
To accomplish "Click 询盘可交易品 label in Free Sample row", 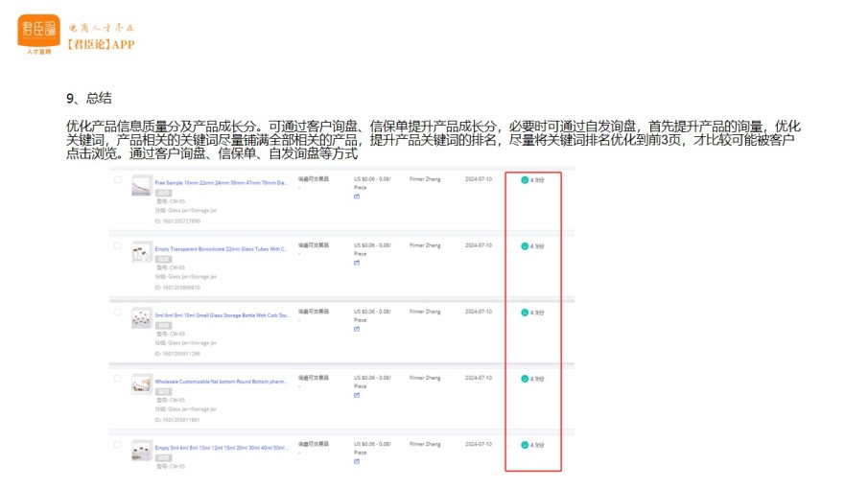I will click(x=314, y=178).
